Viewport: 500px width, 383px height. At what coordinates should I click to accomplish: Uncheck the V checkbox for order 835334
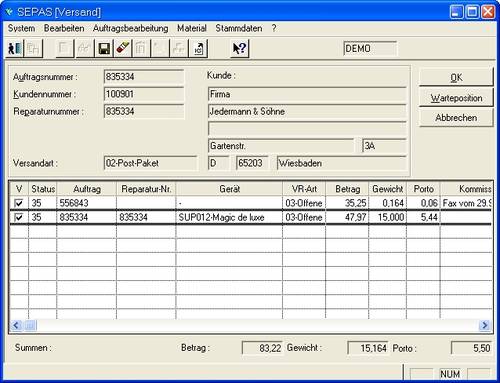pyautogui.click(x=19, y=217)
